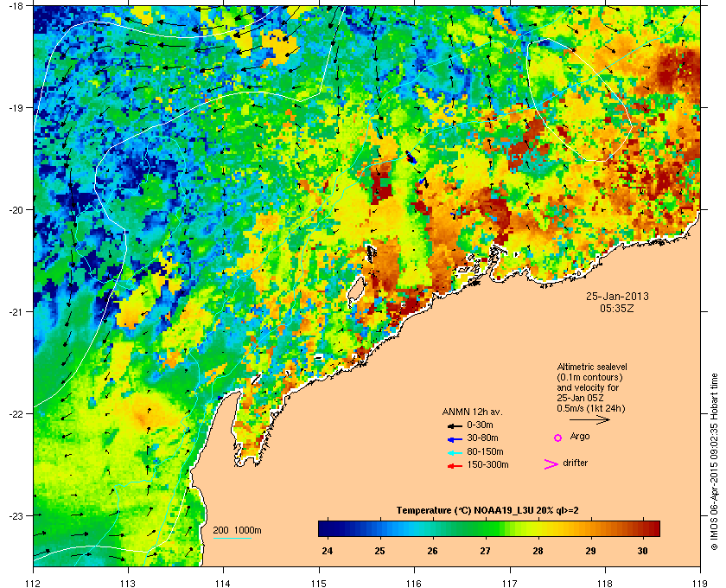Click the time label 05:35Z
Viewport: 726px width, 588px height.
(617, 308)
